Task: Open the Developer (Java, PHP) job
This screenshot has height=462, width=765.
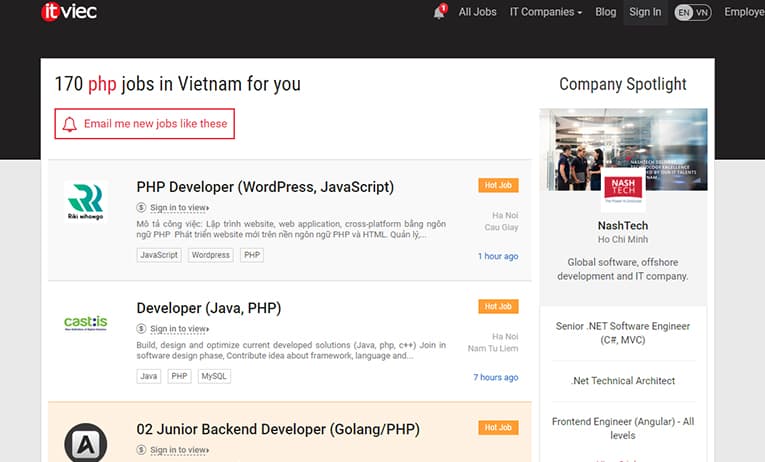Action: pyautogui.click(x=209, y=308)
